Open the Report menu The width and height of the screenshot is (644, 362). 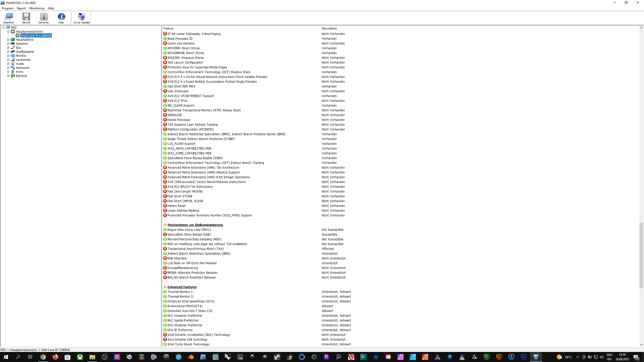click(21, 8)
